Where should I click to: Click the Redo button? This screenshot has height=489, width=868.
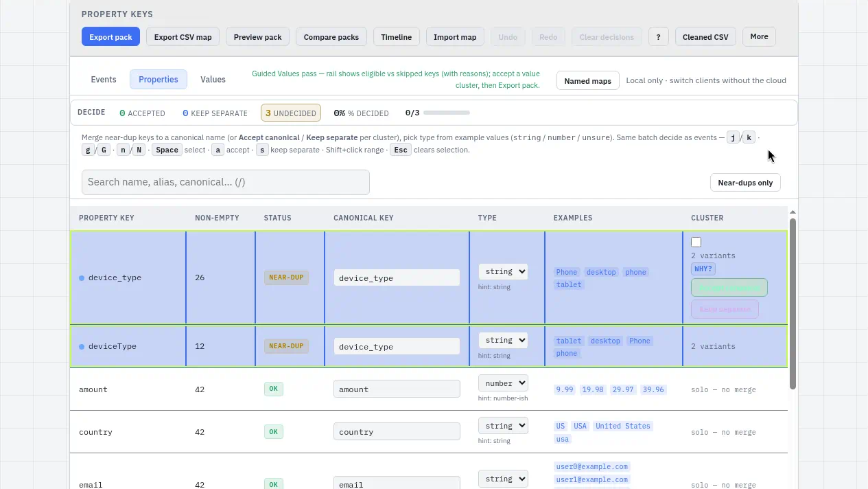click(548, 37)
